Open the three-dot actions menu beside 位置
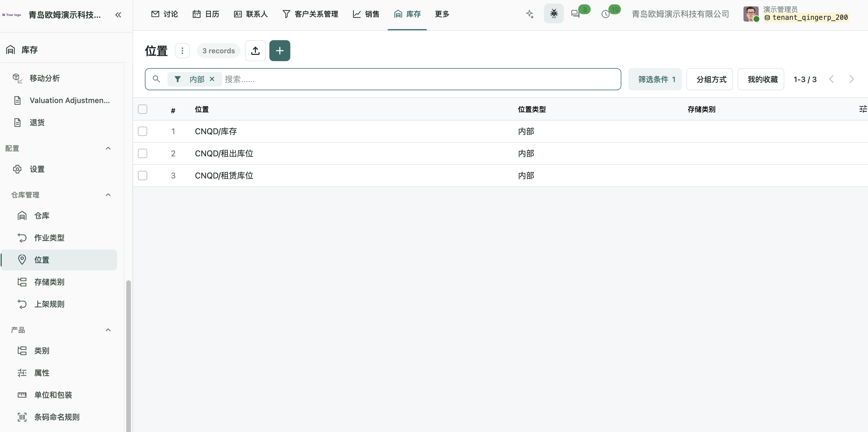This screenshot has height=432, width=868. (182, 51)
